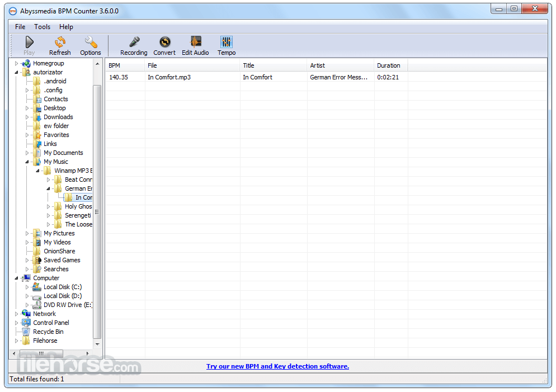Click the tree's vertical scrollbar down arrow
Image resolution: width=556 pixels, height=392 pixels.
[x=97, y=344]
